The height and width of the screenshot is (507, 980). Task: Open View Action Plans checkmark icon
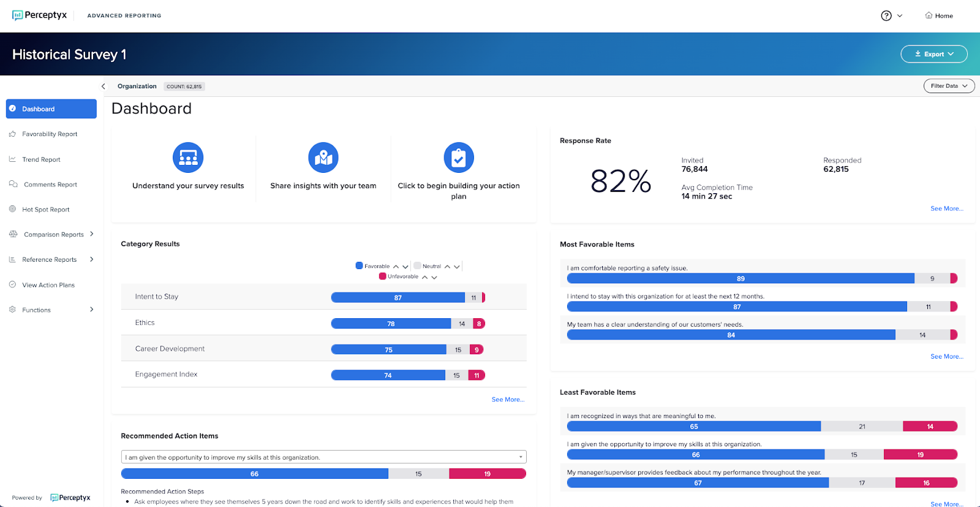(x=12, y=284)
